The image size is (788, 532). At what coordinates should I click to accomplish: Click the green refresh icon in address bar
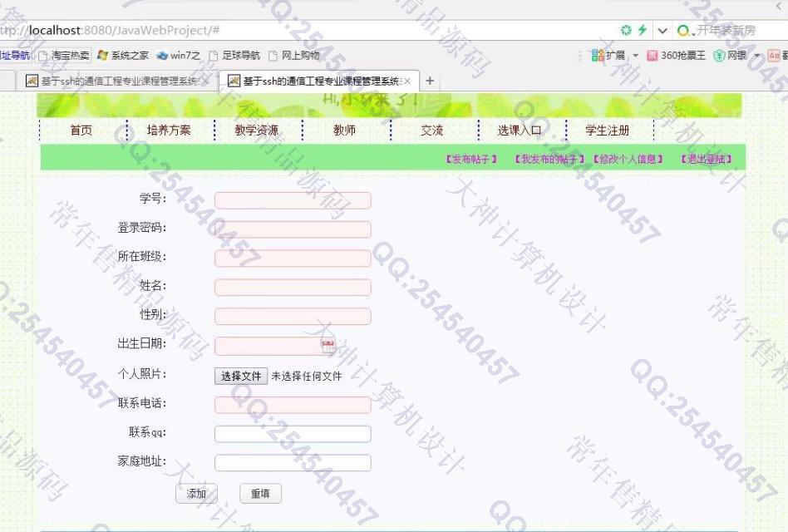coord(626,30)
